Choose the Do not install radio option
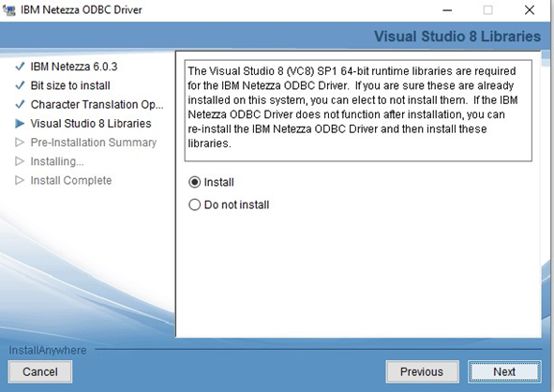 click(195, 204)
